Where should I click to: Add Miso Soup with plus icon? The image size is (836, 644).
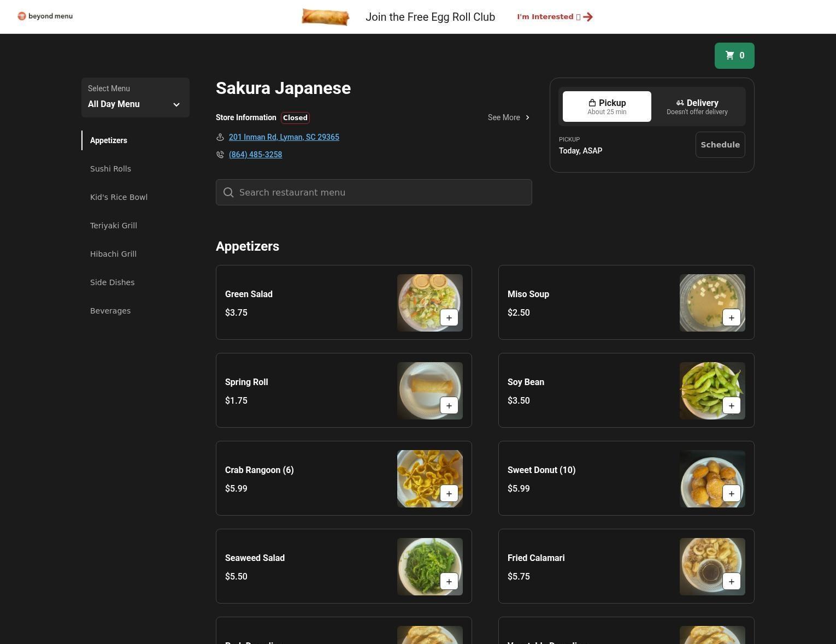click(731, 318)
